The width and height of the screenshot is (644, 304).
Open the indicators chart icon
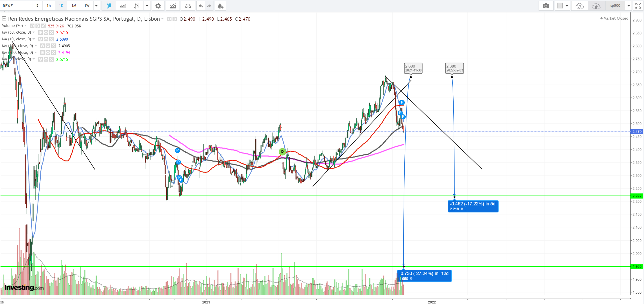[x=173, y=6]
